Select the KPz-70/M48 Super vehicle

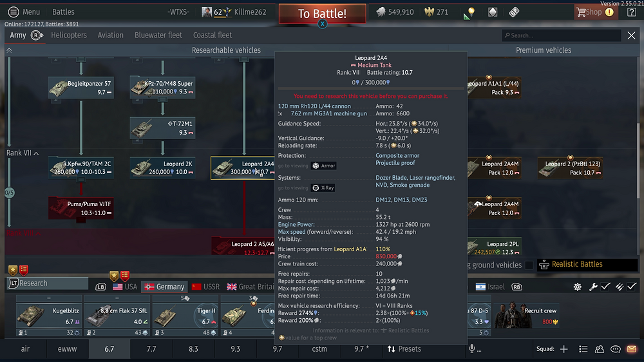click(163, 88)
